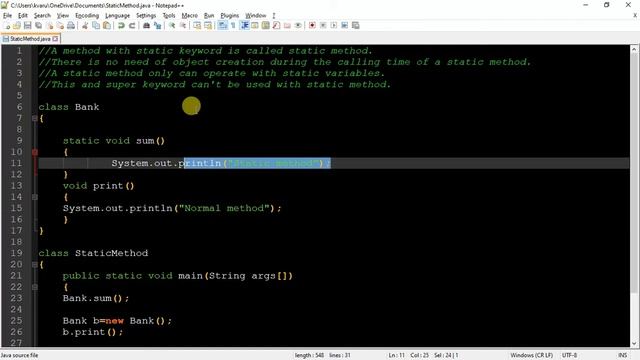Open the Plugins menu

(230, 16)
